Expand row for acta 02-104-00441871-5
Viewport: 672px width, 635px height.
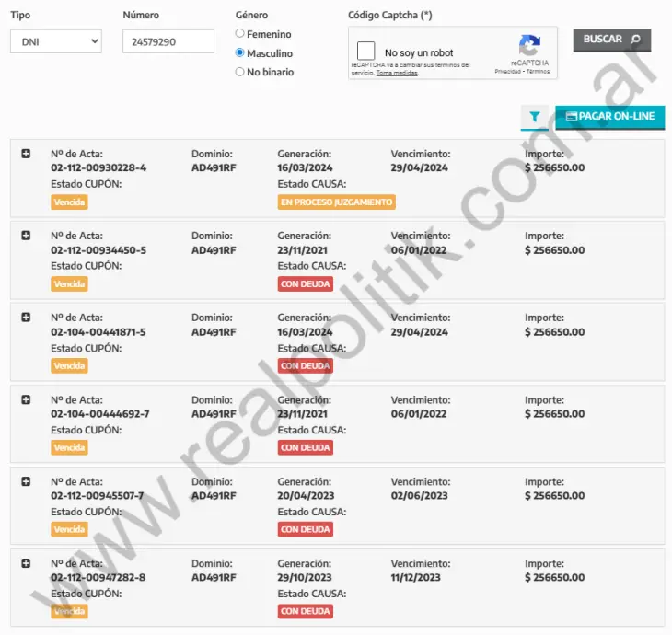tap(26, 317)
